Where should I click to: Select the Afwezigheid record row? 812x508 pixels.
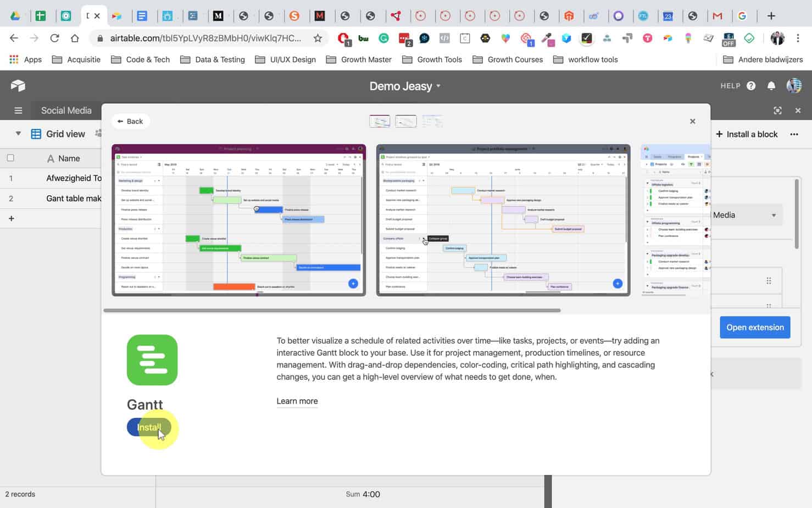(51, 178)
